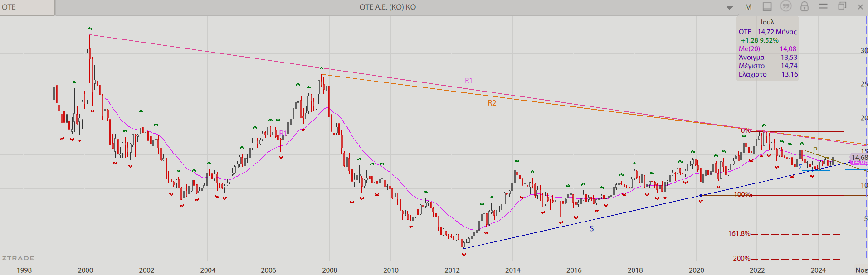868x275 pixels.
Task: Click the green peak marker above 2000 high
Action: (x=89, y=29)
